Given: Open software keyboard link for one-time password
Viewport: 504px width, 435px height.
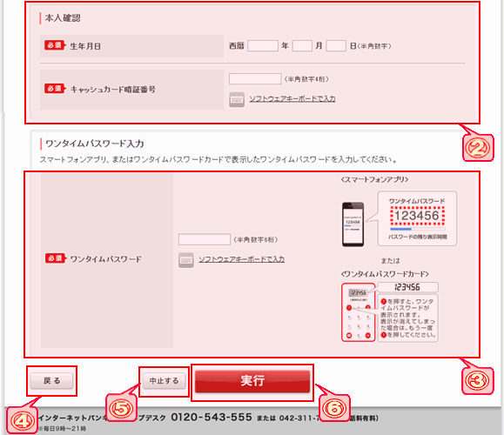Looking at the screenshot, I should [241, 259].
